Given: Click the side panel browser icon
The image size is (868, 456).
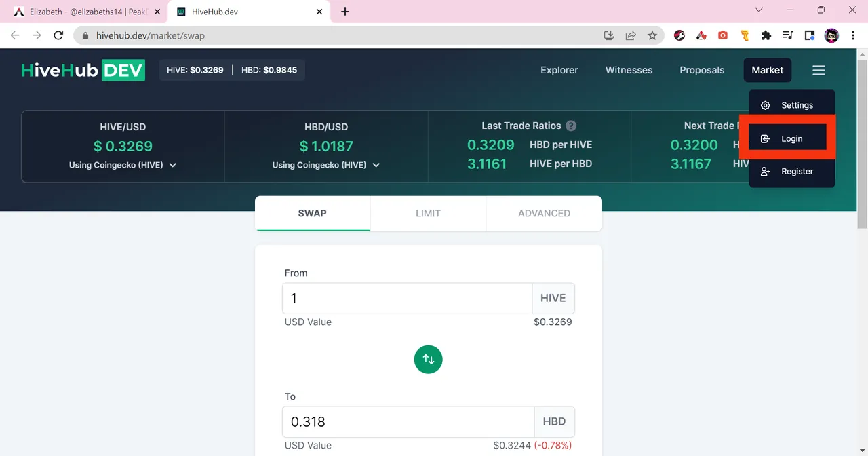Looking at the screenshot, I should pyautogui.click(x=810, y=35).
